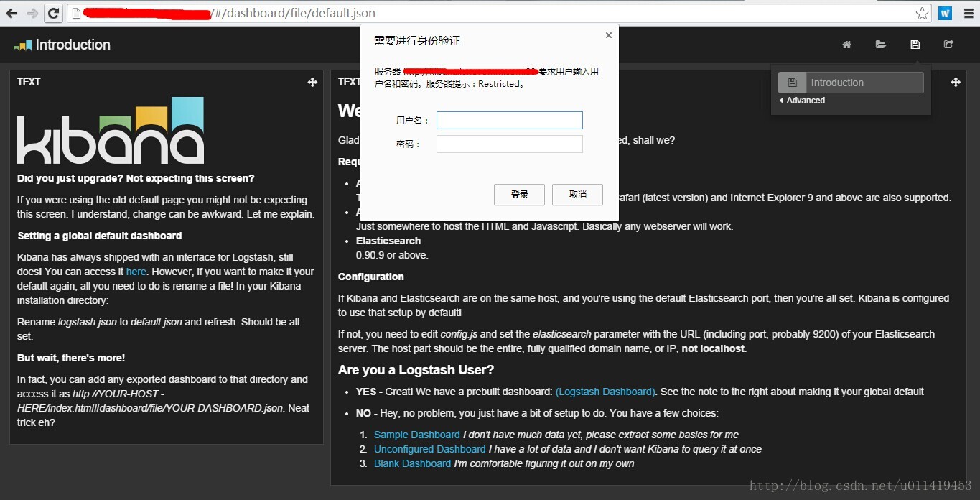Go to Kibana home dashboard icon
The width and height of the screenshot is (980, 500).
847,45
